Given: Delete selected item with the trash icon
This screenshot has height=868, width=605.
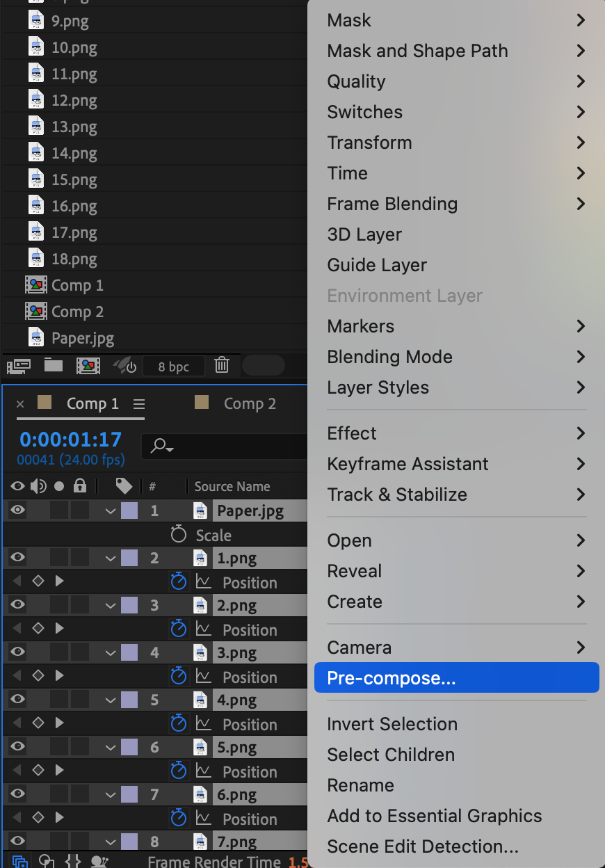Looking at the screenshot, I should point(221,364).
